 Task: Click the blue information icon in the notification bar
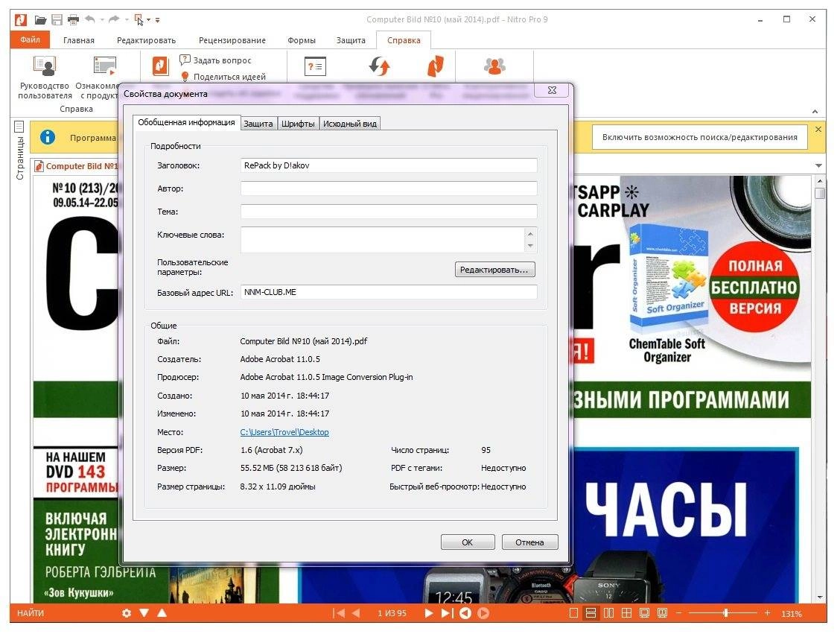point(48,137)
